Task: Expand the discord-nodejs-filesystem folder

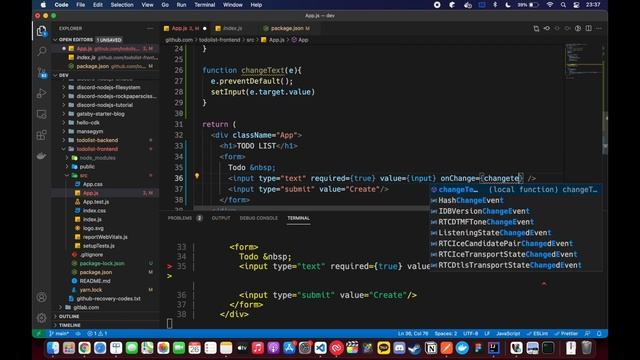Action: [x=108, y=87]
